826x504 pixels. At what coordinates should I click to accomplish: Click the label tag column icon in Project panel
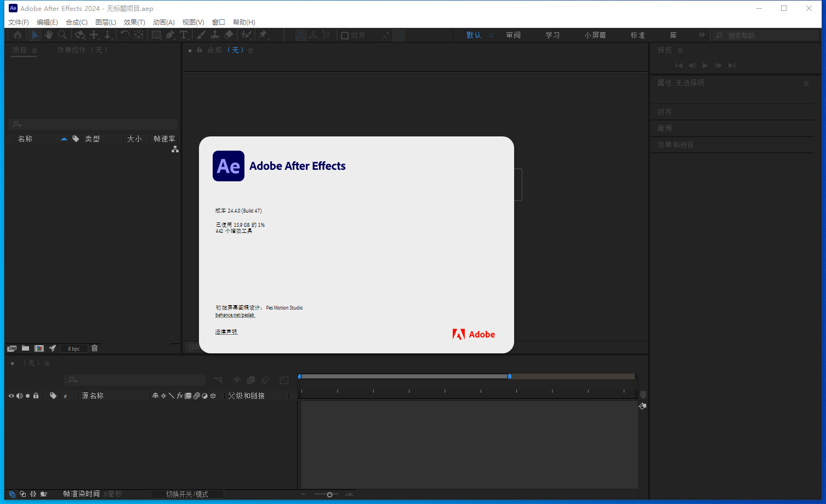[x=76, y=139]
